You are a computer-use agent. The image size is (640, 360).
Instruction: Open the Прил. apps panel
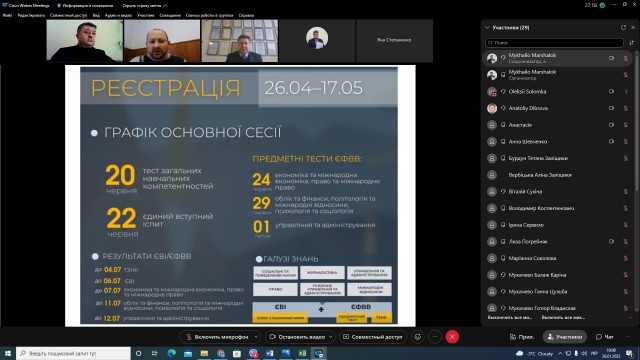point(522,337)
